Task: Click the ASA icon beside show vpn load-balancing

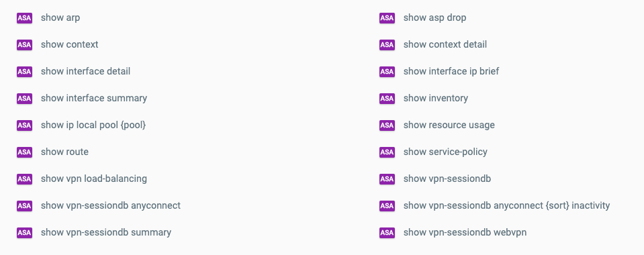Action: click(24, 179)
